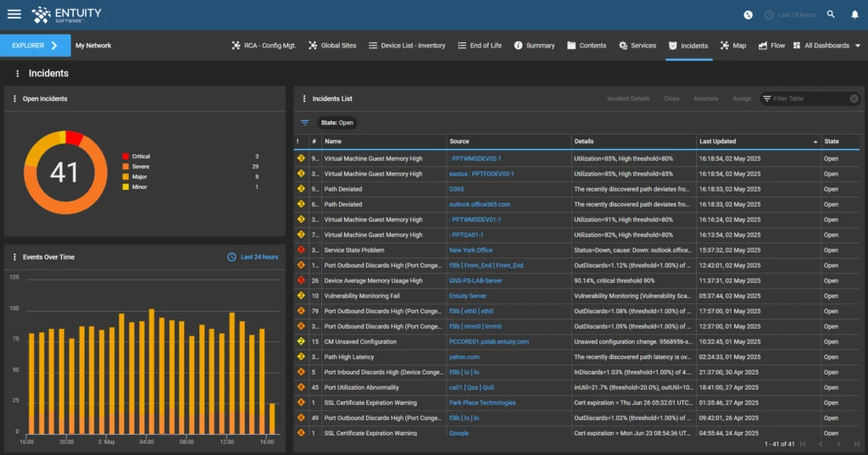Go to the last page of incidents
The width and height of the screenshot is (868, 455).
[856, 444]
